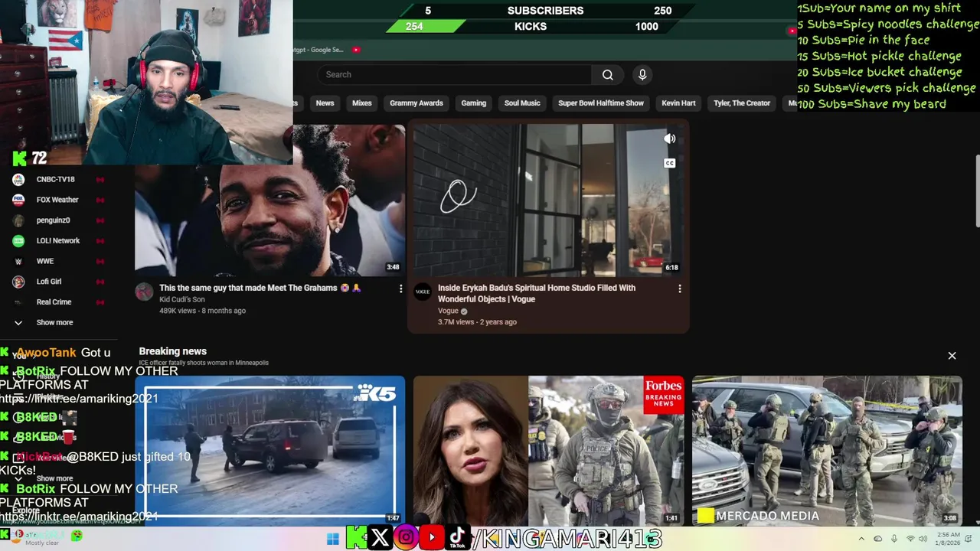Select the Gaming filter chip

[473, 103]
